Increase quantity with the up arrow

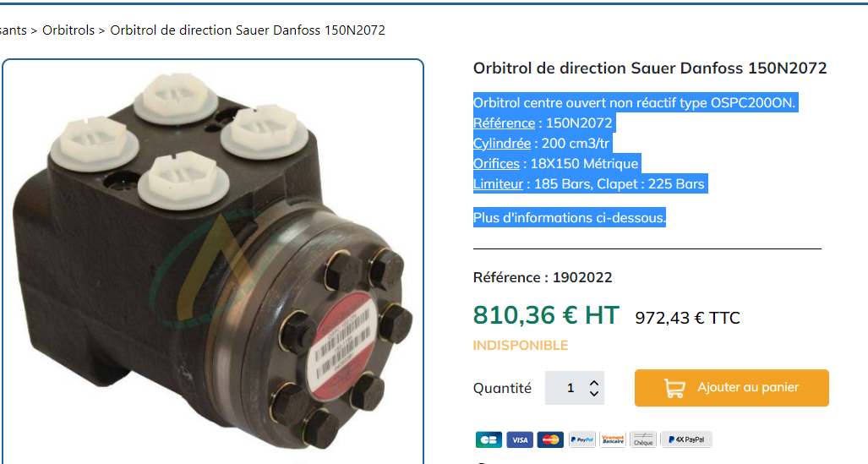pyautogui.click(x=594, y=383)
